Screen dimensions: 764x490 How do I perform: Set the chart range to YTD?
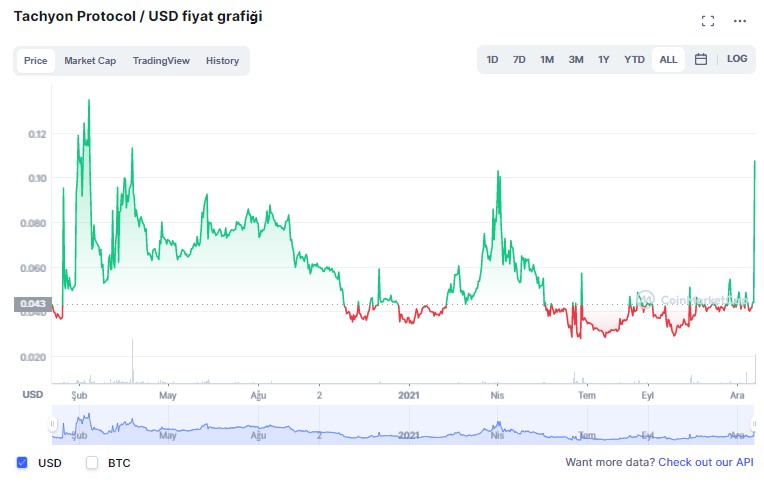click(634, 59)
